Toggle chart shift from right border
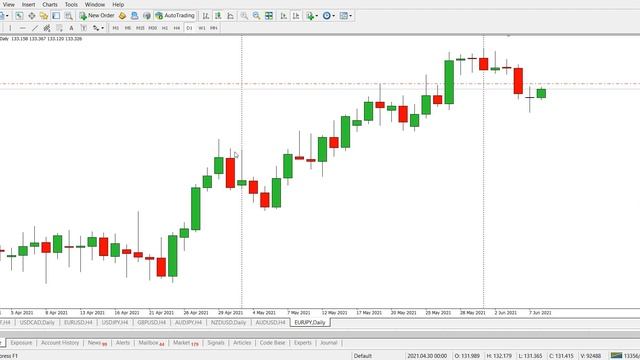 pyautogui.click(x=296, y=16)
